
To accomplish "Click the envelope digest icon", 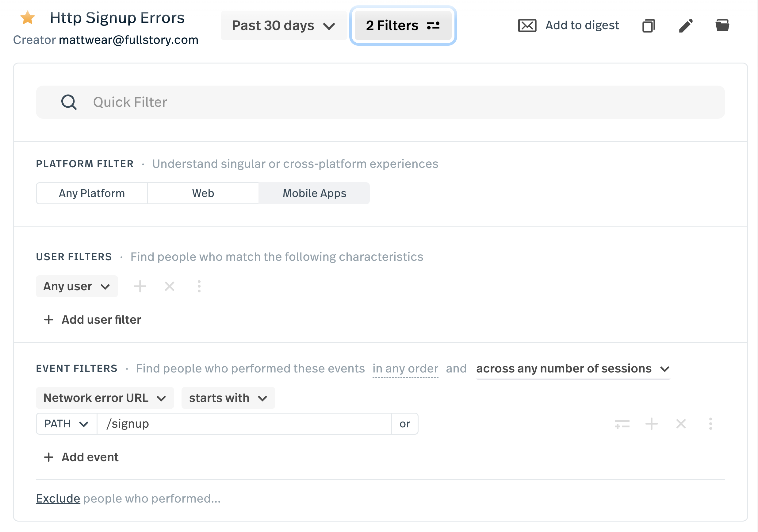I will [x=527, y=25].
